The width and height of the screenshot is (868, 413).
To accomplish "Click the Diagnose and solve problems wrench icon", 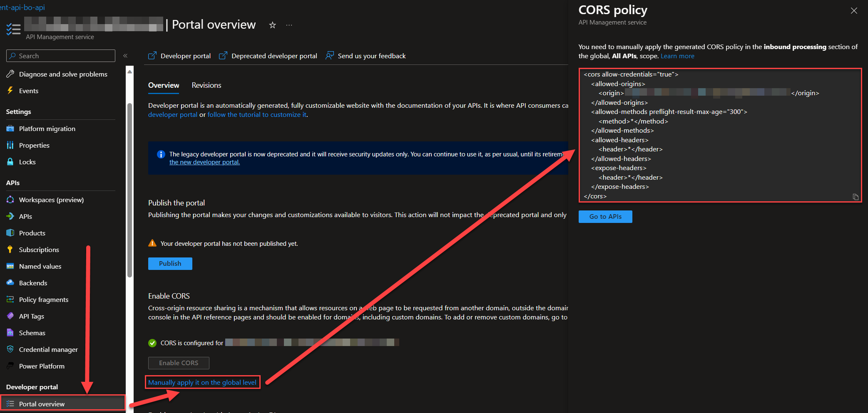I will pos(10,74).
